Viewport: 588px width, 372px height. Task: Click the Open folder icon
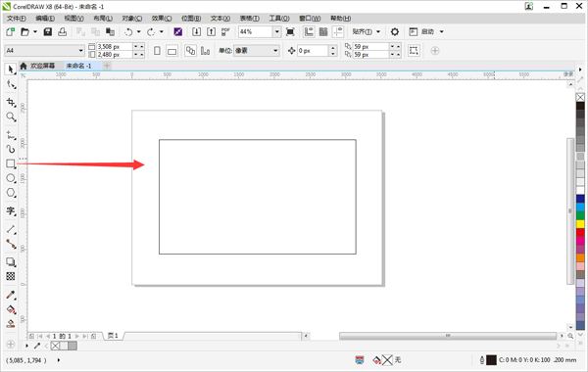click(x=24, y=32)
